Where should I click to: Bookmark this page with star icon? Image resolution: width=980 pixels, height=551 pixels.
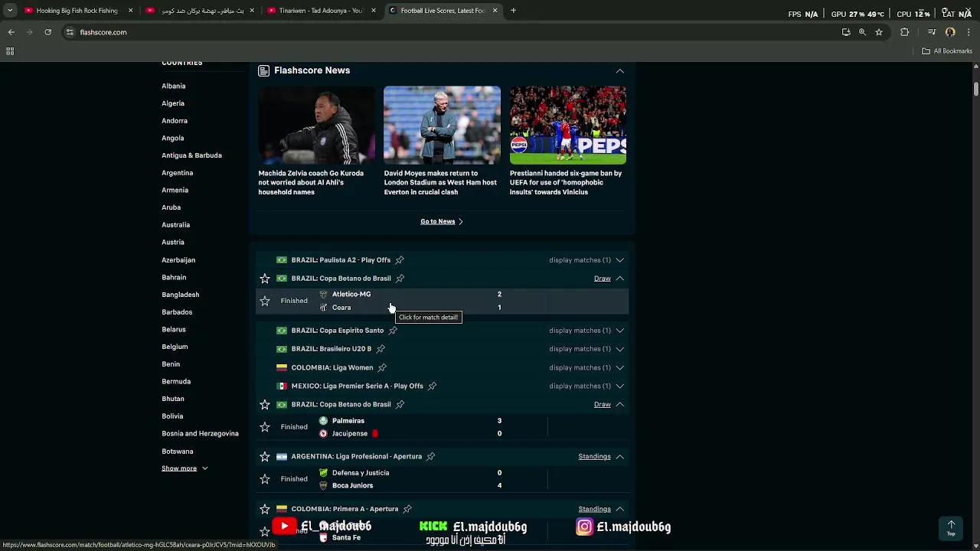(x=879, y=32)
